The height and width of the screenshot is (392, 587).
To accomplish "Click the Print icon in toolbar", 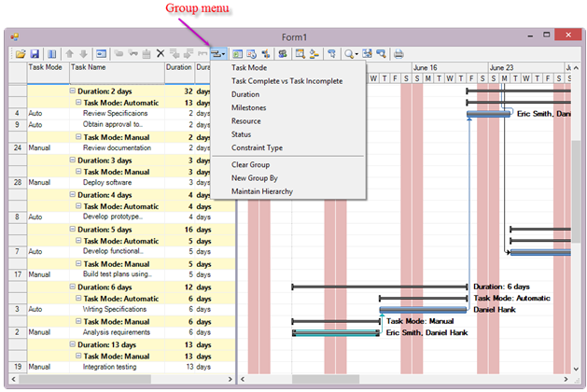I will (398, 54).
